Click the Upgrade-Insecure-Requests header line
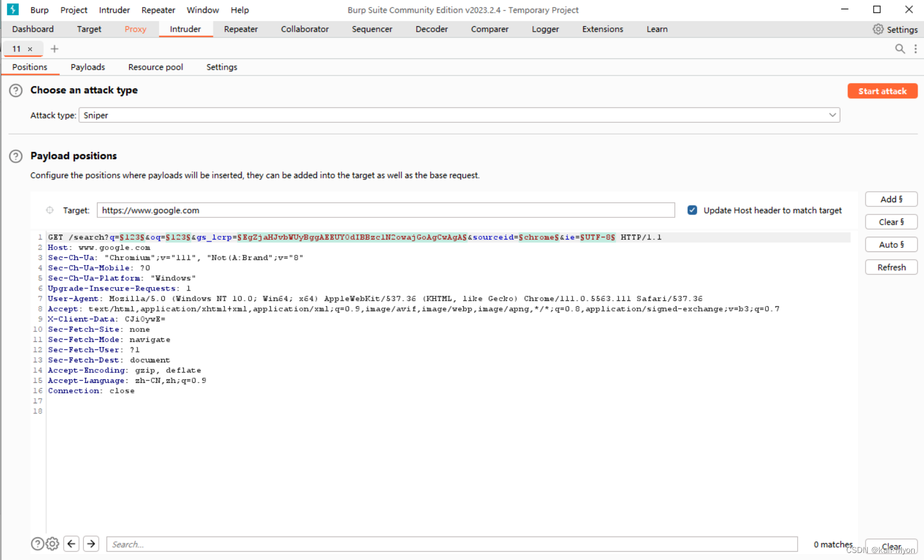The width and height of the screenshot is (924, 560). click(x=119, y=289)
